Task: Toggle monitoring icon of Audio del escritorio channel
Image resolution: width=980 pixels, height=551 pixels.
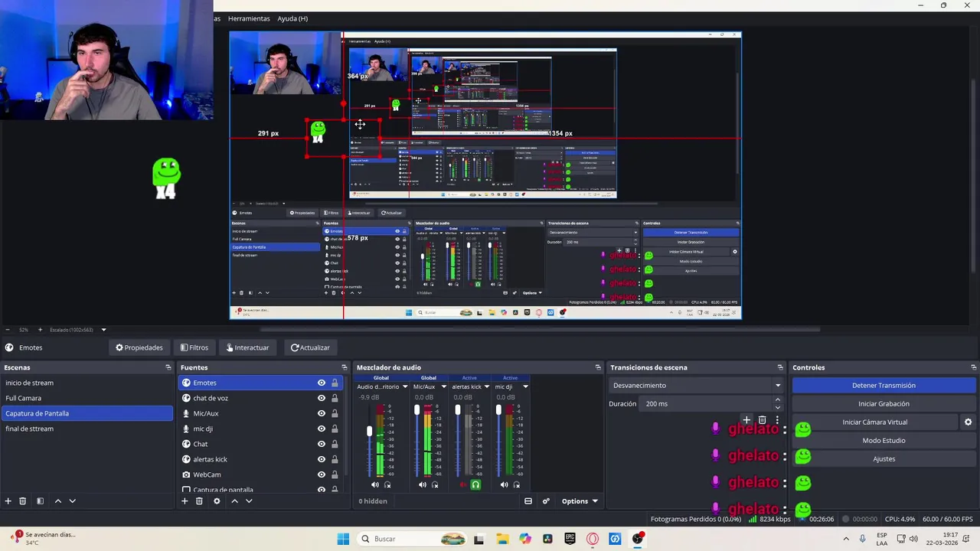Action: (387, 484)
